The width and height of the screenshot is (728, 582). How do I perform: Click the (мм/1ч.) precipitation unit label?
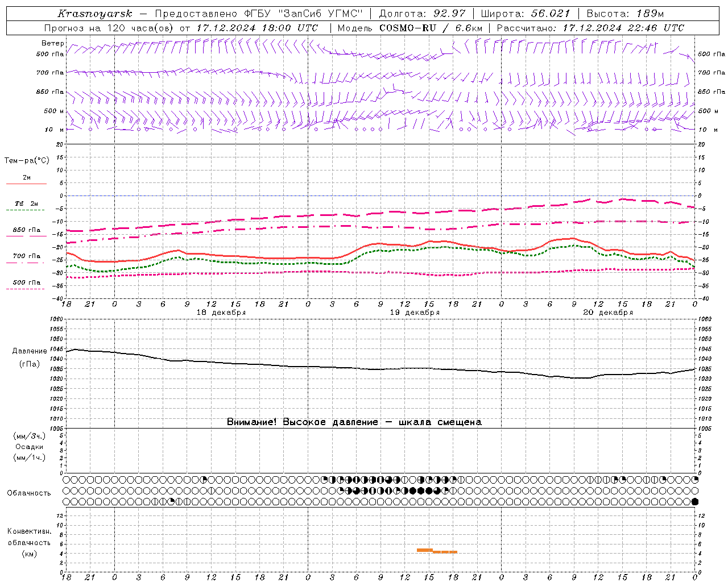(30, 458)
